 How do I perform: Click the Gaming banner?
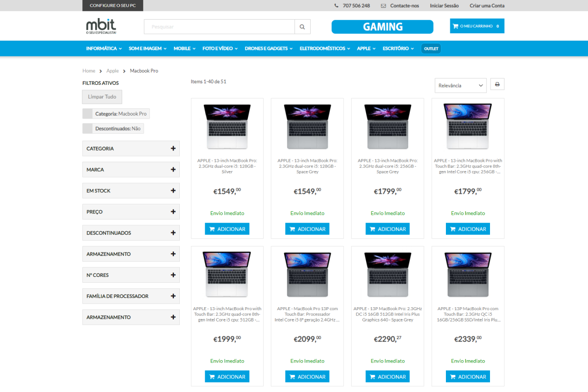382,27
